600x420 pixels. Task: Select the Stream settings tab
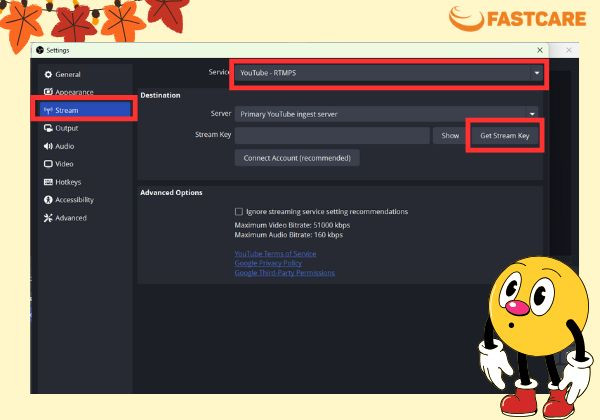(85, 110)
